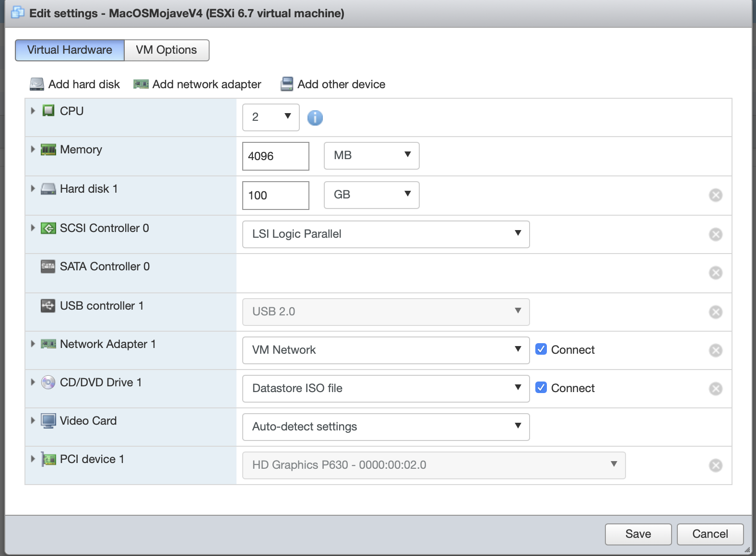Click the USB controller 1 label
Image resolution: width=756 pixels, height=556 pixels.
(x=102, y=306)
